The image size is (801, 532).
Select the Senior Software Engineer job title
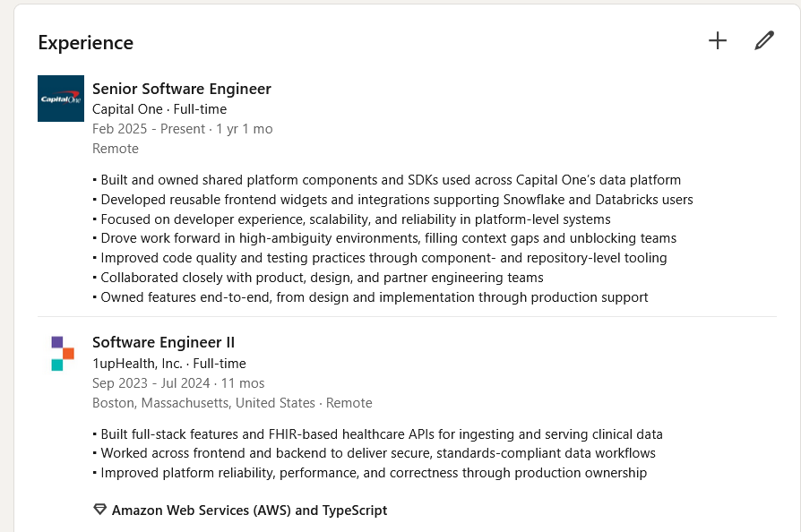pyautogui.click(x=182, y=89)
